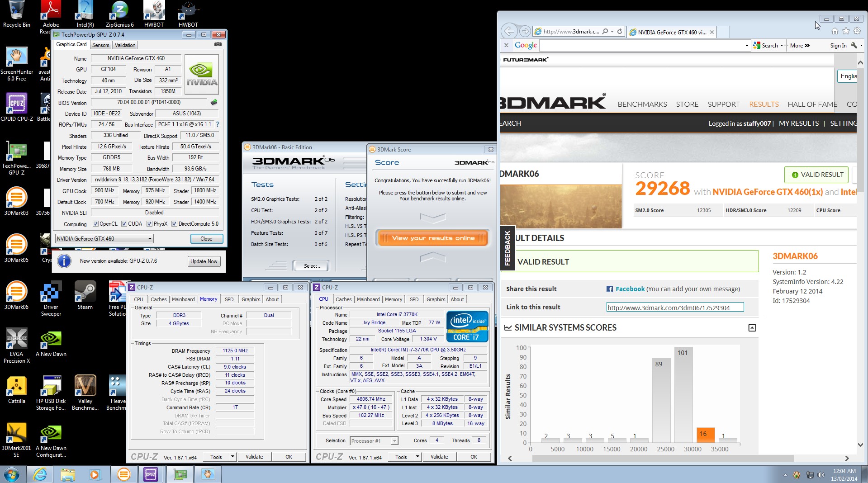Image resolution: width=868 pixels, height=483 pixels.
Task: Click MY RESULTS link on 3DMark site
Action: click(x=799, y=123)
